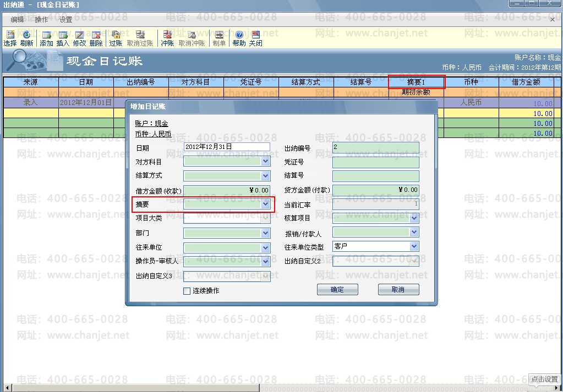Click the 冲账 toolbar icon

(167, 38)
